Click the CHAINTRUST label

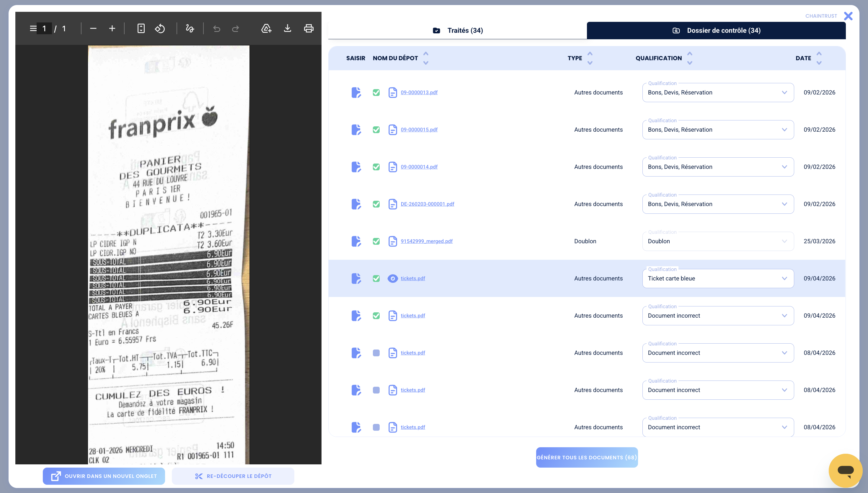821,16
